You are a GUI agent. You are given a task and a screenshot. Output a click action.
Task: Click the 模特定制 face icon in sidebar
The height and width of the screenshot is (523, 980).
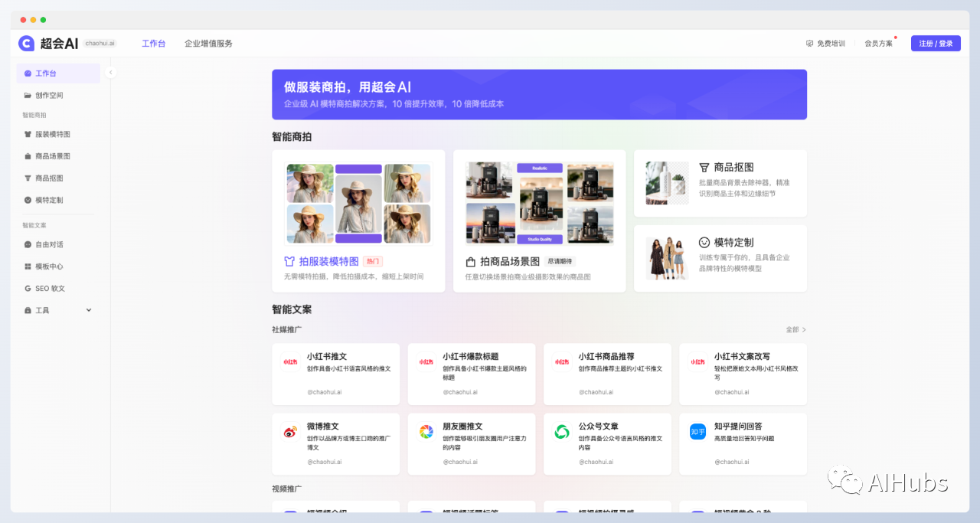[28, 200]
